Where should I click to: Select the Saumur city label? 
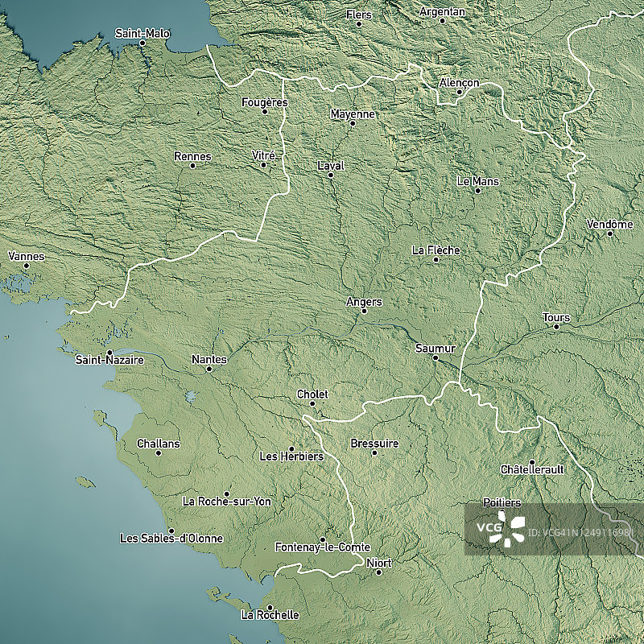pos(436,349)
